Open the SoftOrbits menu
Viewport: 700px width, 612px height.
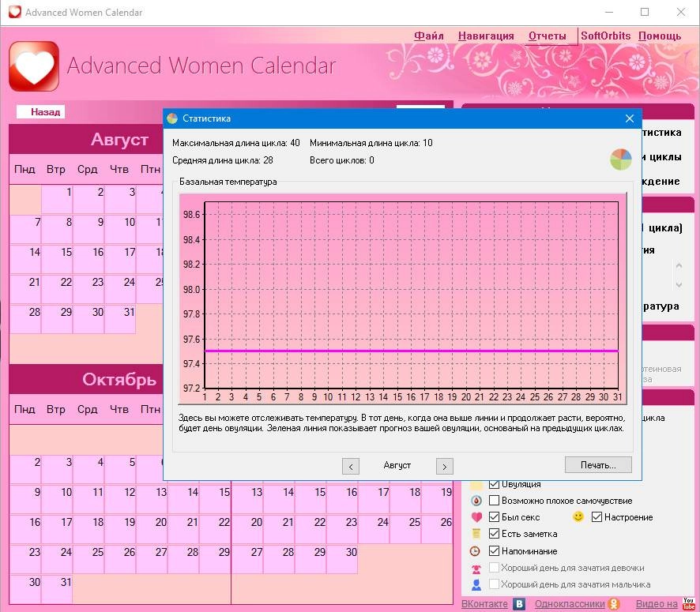(x=605, y=36)
